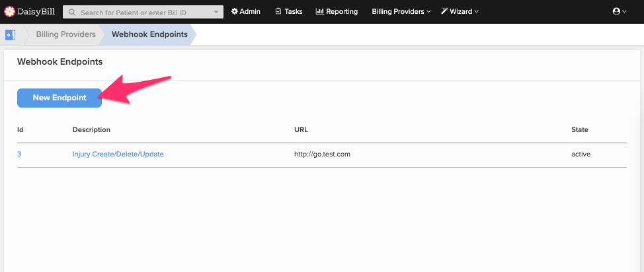The image size is (644, 272).
Task: Click the http://go.test.com URL cell
Action: (x=322, y=154)
